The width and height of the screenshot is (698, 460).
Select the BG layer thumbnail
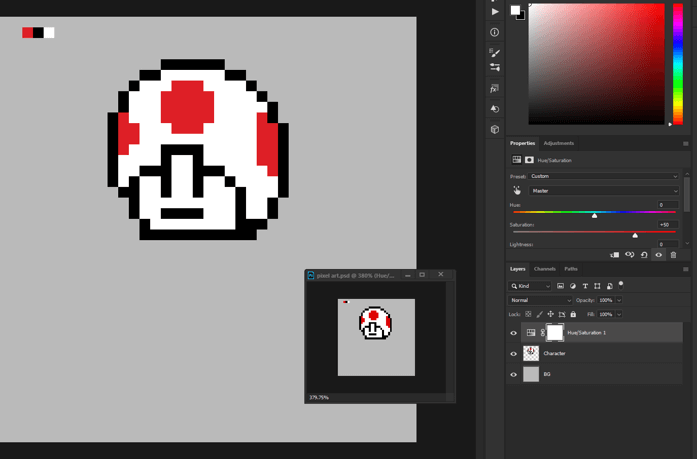click(531, 374)
